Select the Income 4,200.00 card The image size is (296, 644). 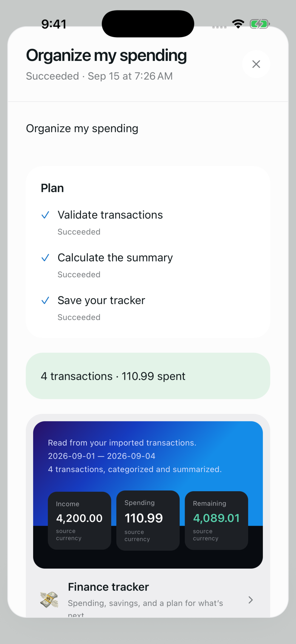(79, 521)
